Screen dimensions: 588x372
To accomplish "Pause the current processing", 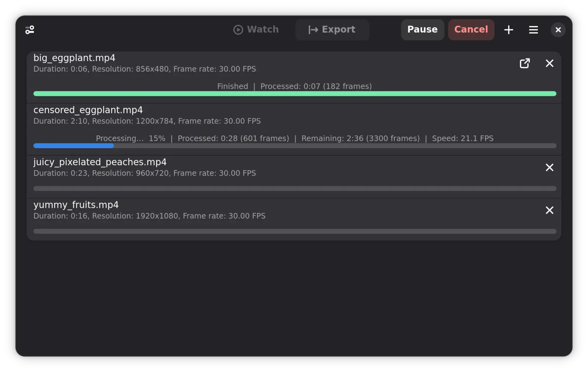I will coord(422,29).
